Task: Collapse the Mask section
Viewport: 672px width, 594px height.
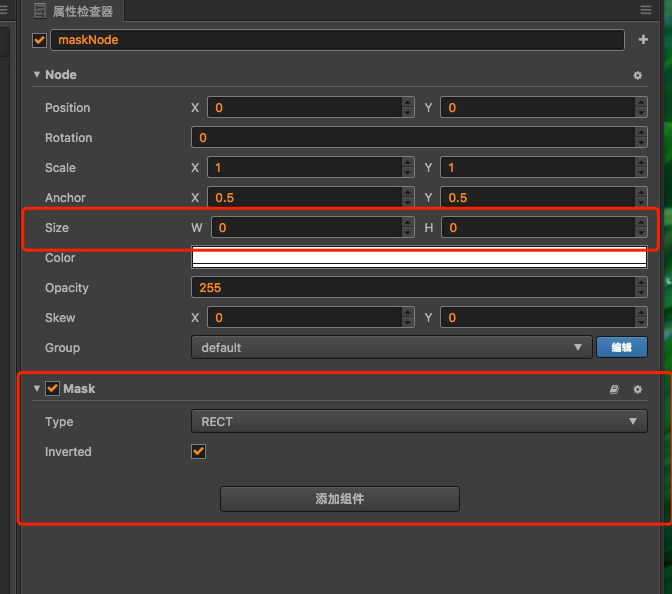Action: coord(37,389)
